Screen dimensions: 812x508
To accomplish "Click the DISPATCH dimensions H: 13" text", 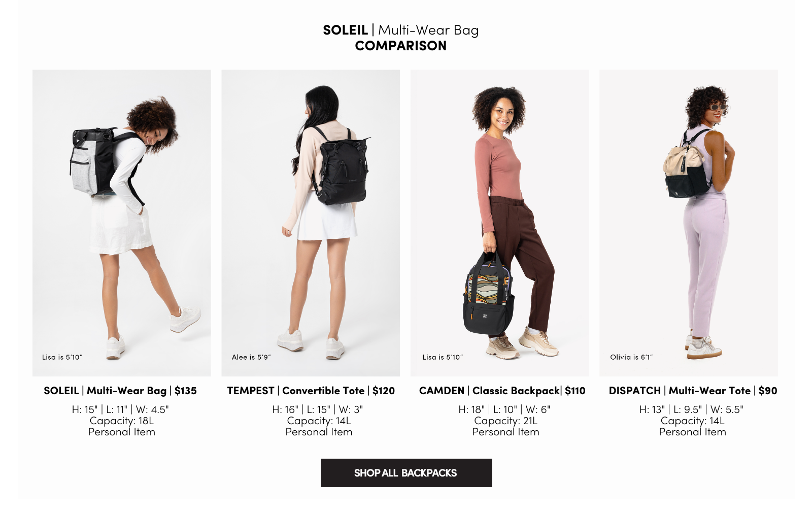I will [691, 409].
